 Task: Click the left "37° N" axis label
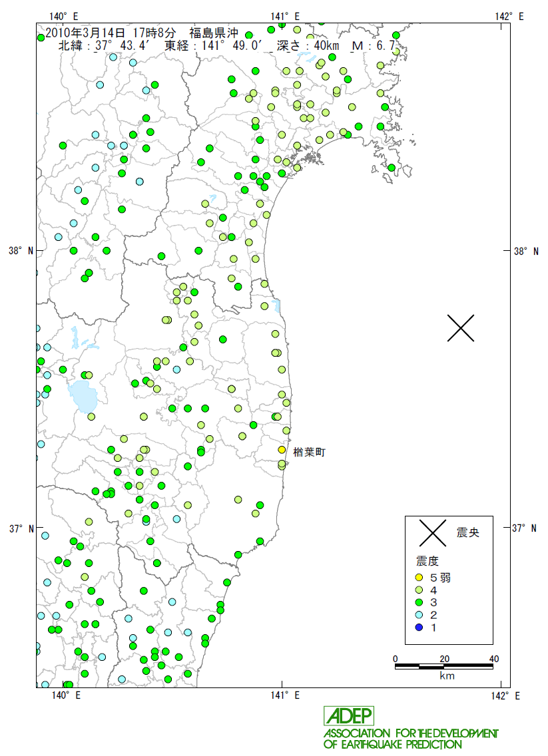click(x=21, y=528)
